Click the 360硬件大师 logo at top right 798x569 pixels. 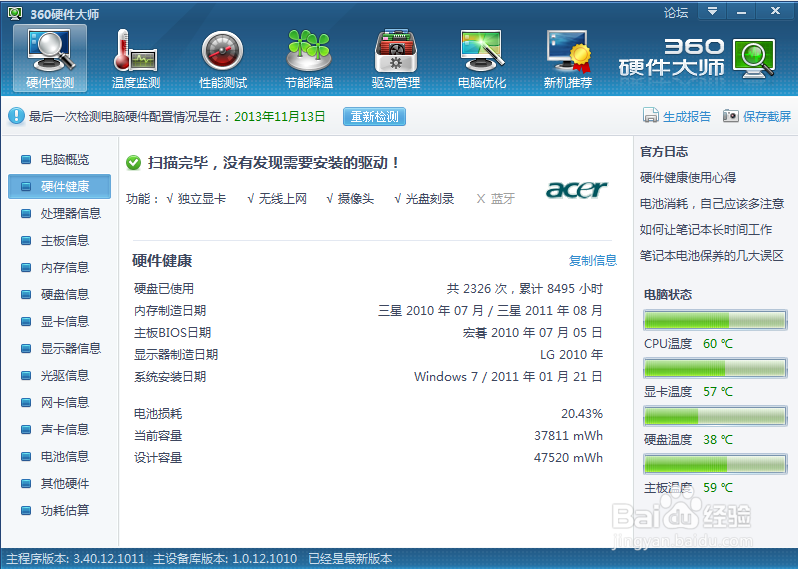pyautogui.click(x=697, y=58)
